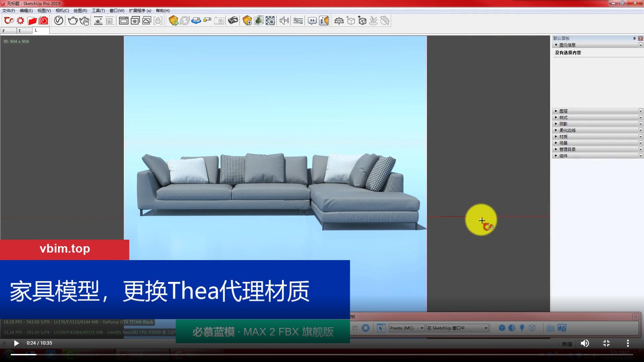Exit fullscreen in the video player
Image resolution: width=644 pixels, height=362 pixels.
tap(606, 343)
